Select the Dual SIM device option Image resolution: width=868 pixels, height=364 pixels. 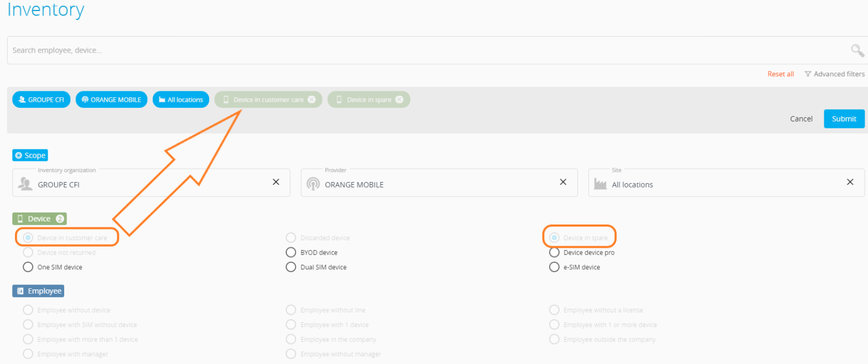pyautogui.click(x=291, y=267)
